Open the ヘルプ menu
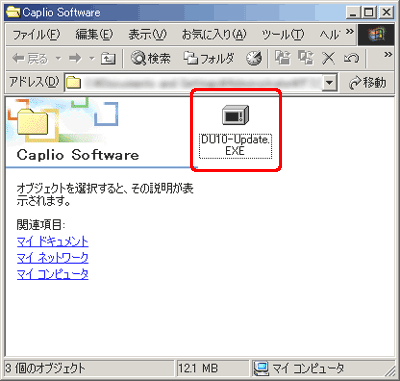400x381 pixels. [330, 34]
